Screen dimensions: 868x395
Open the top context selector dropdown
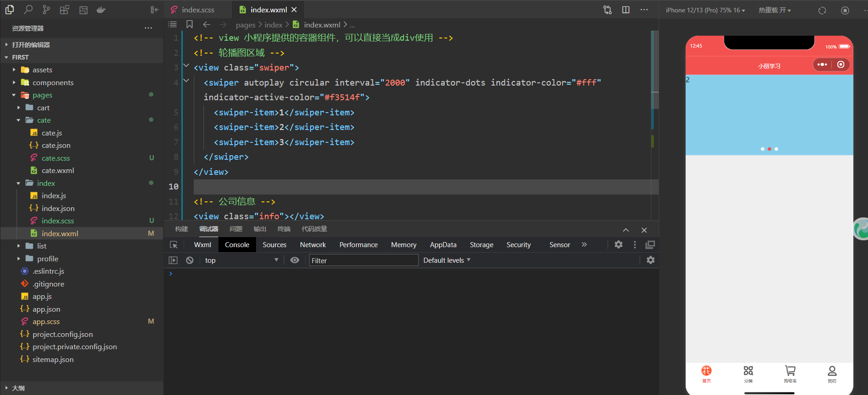(x=241, y=260)
